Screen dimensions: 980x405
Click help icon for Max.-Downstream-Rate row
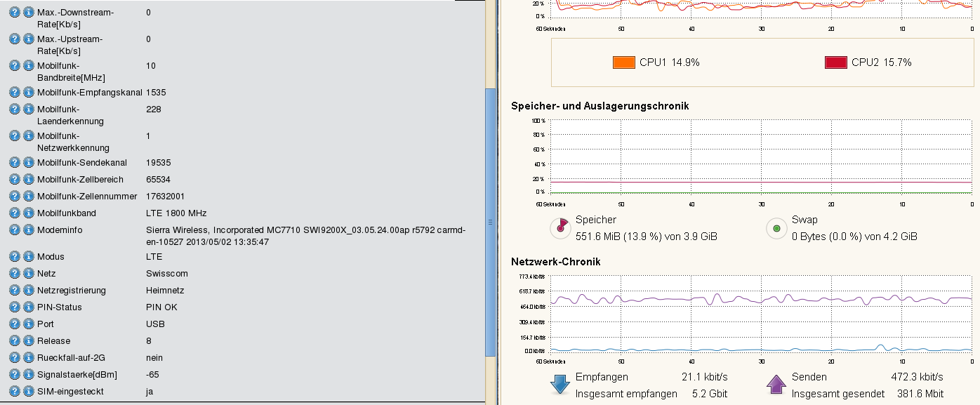pyautogui.click(x=15, y=12)
